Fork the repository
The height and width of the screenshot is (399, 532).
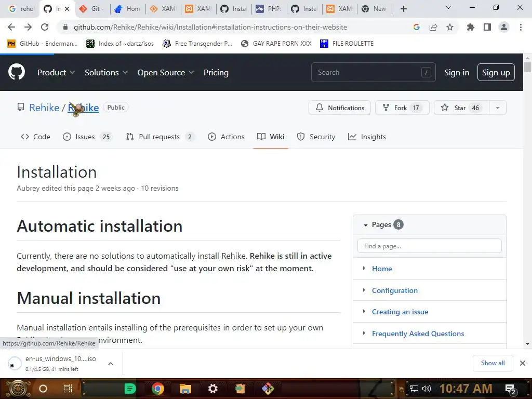coord(402,108)
